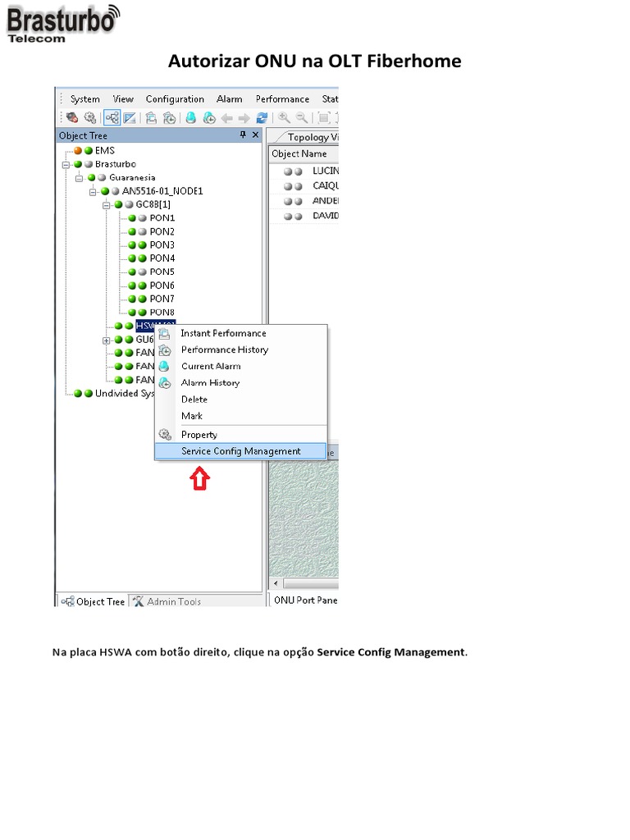Click the horizontal scrollbar left arrow
Screen dimensions: 630x840
(276, 583)
